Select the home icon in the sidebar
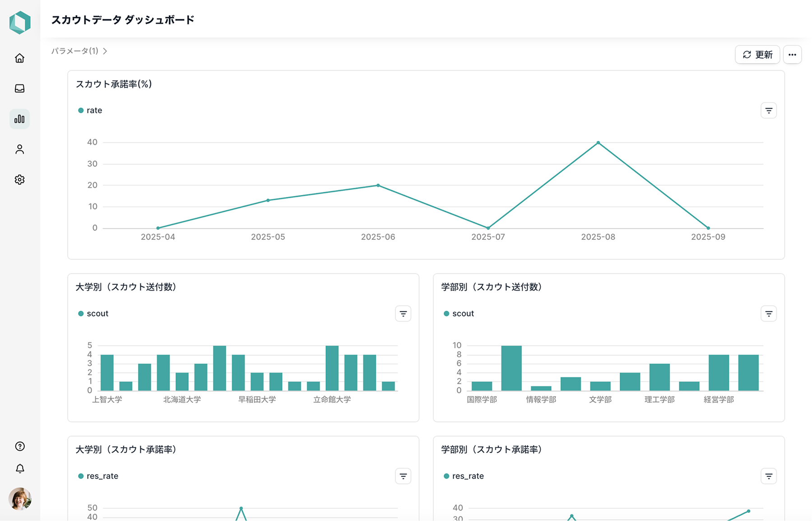The width and height of the screenshot is (812, 521). coord(19,58)
